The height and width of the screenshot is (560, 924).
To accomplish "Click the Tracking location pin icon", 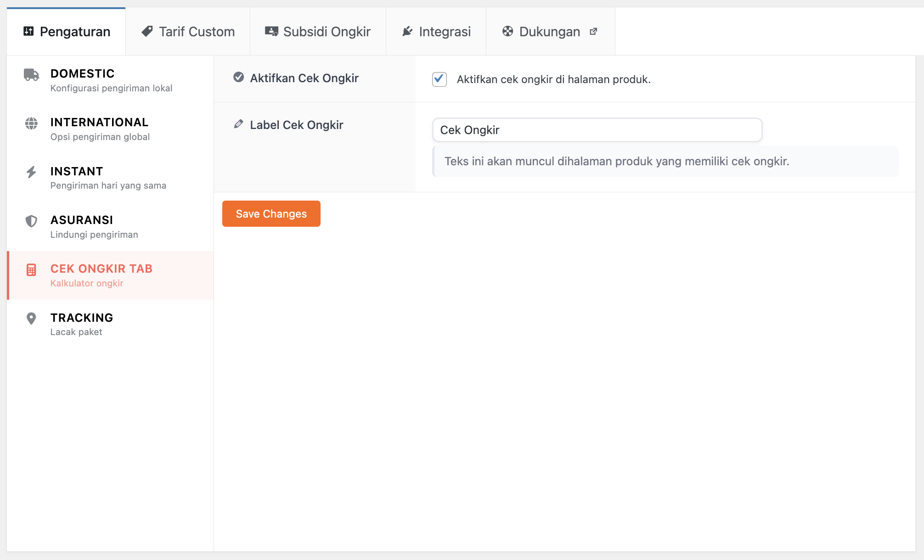I will [x=31, y=319].
